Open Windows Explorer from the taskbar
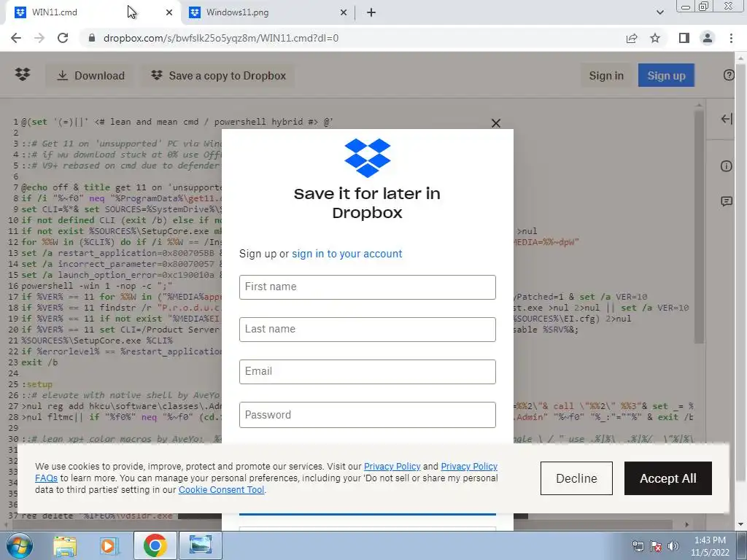Screen dimensions: 747x560 pos(65,545)
